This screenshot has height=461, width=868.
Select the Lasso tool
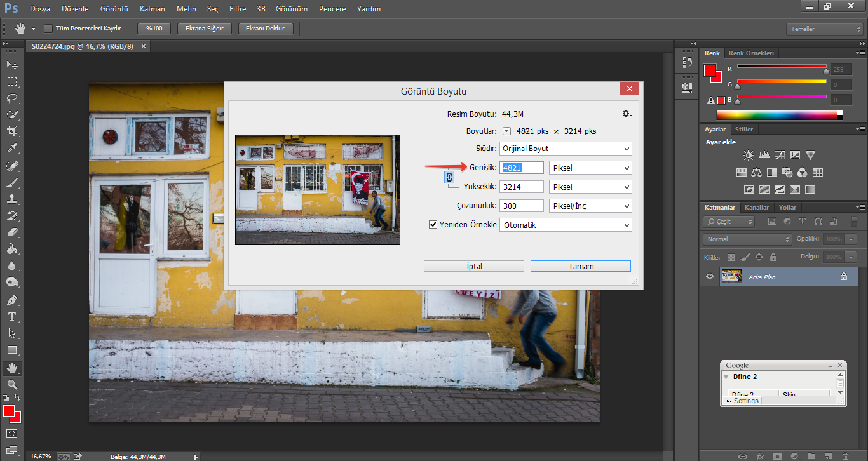tap(12, 98)
